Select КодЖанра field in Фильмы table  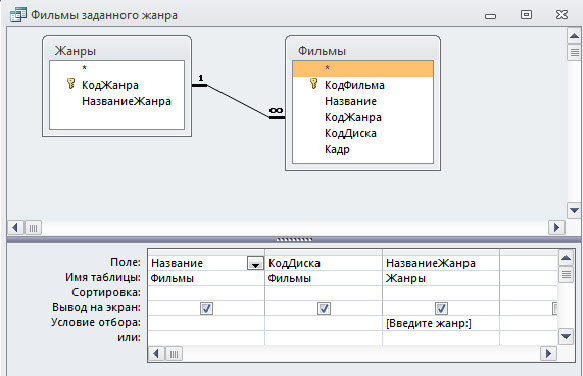pyautogui.click(x=353, y=117)
